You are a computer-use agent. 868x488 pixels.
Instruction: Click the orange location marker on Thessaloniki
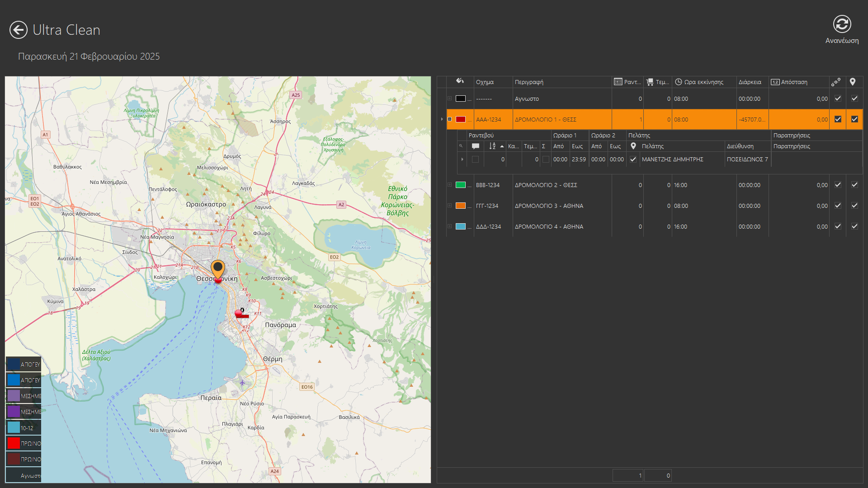tap(218, 268)
